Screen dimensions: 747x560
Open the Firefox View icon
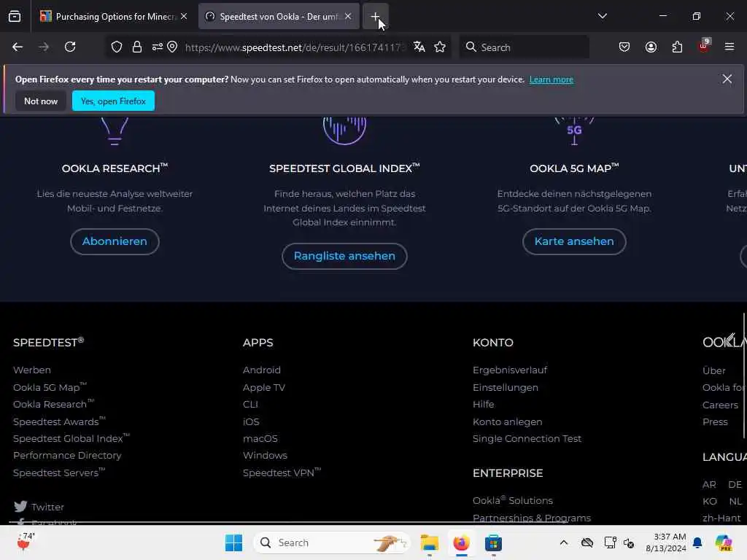15,16
